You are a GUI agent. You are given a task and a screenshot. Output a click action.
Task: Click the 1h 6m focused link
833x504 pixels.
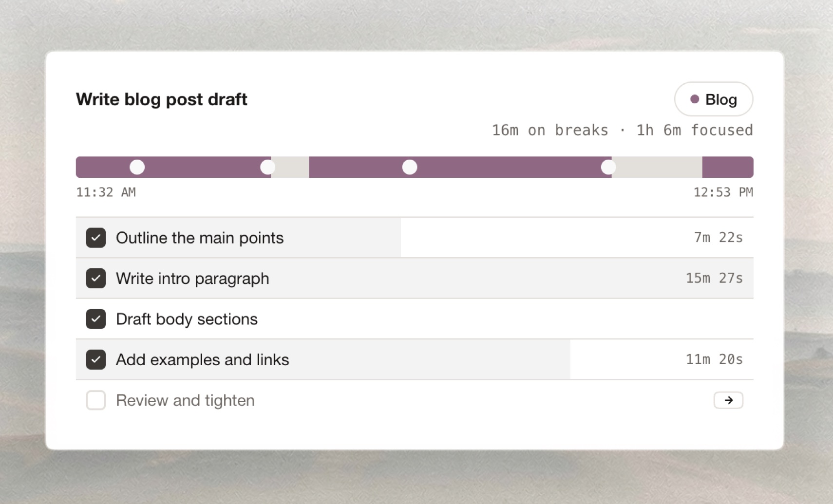pos(694,130)
